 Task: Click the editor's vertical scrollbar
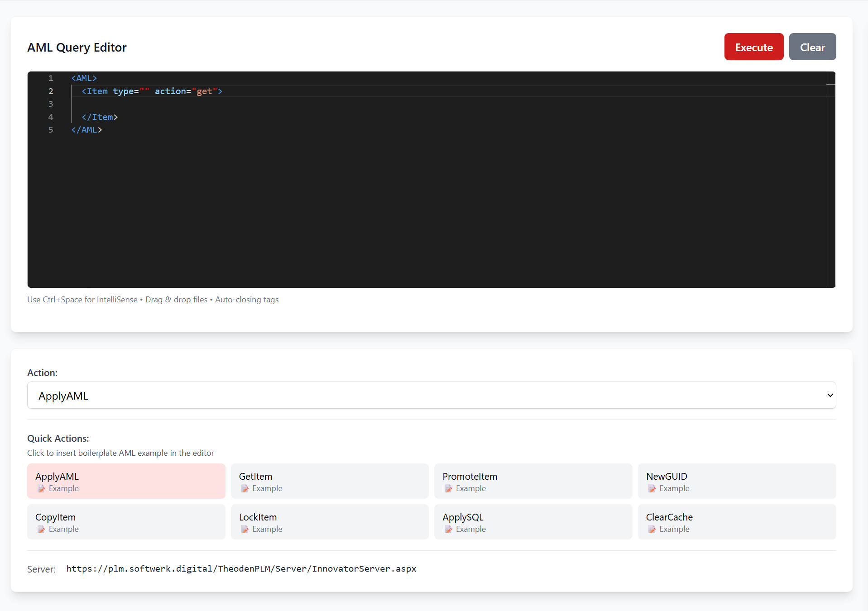point(830,84)
